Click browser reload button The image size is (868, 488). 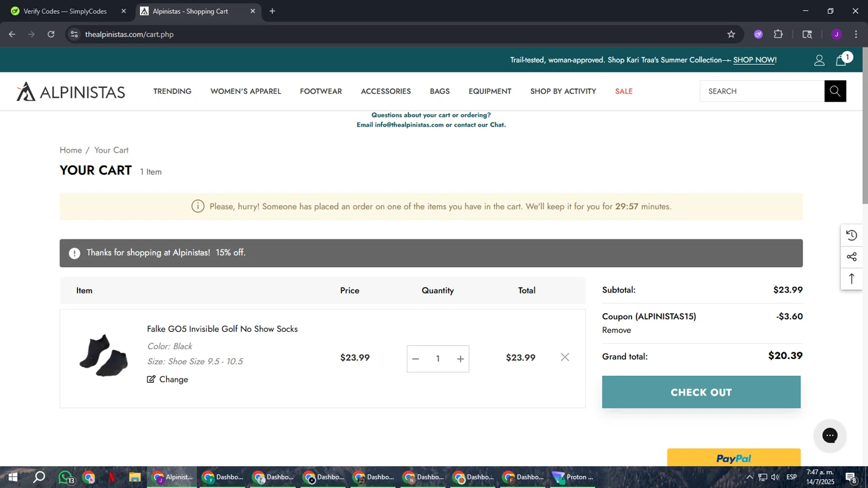(x=51, y=34)
